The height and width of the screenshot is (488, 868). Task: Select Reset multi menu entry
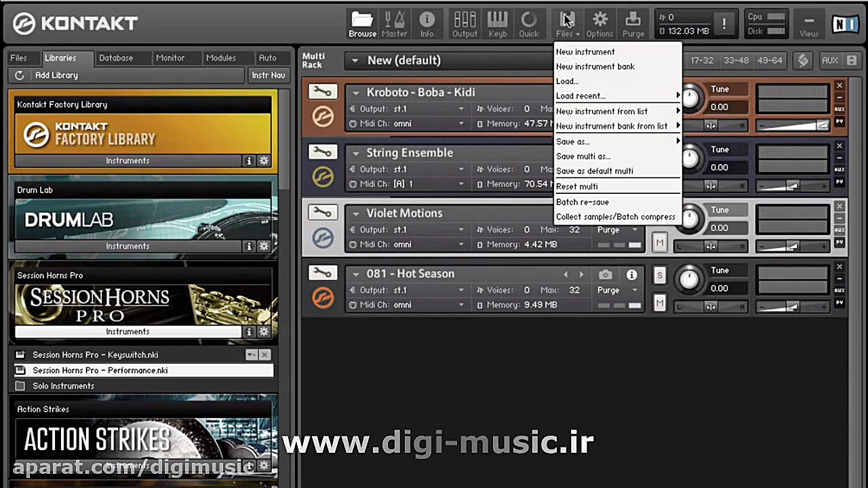pyautogui.click(x=577, y=186)
